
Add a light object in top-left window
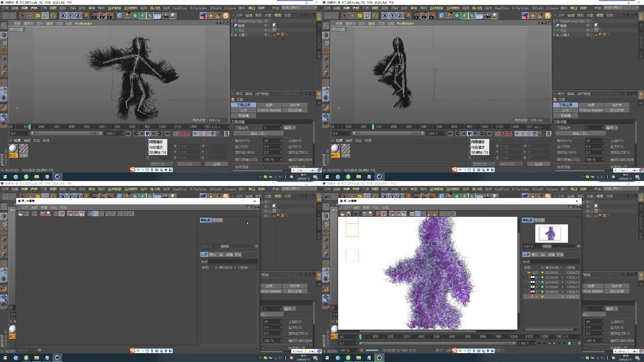click(173, 16)
